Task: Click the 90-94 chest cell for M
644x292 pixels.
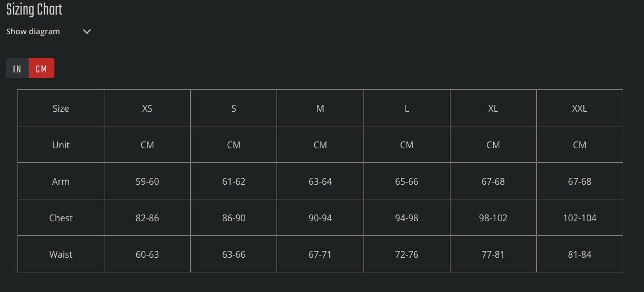Action: [320, 218]
